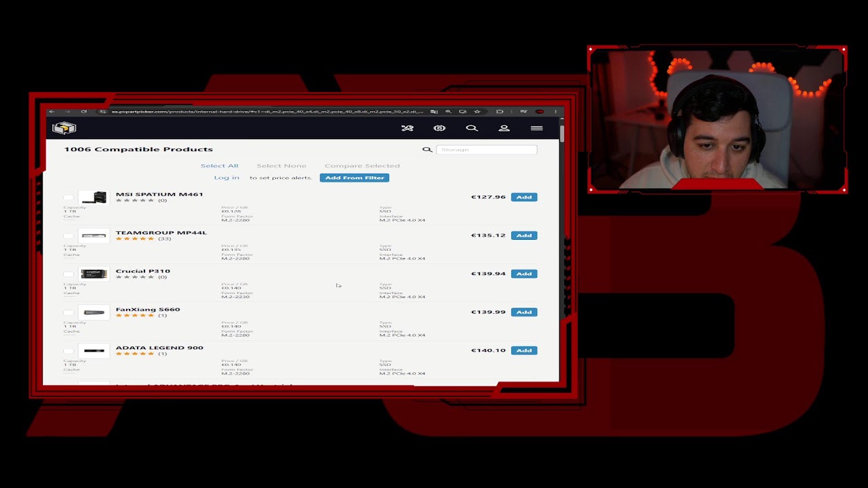Open ADATA LEGEND 900 product thumbnail
This screenshot has width=868, height=488.
94,350
